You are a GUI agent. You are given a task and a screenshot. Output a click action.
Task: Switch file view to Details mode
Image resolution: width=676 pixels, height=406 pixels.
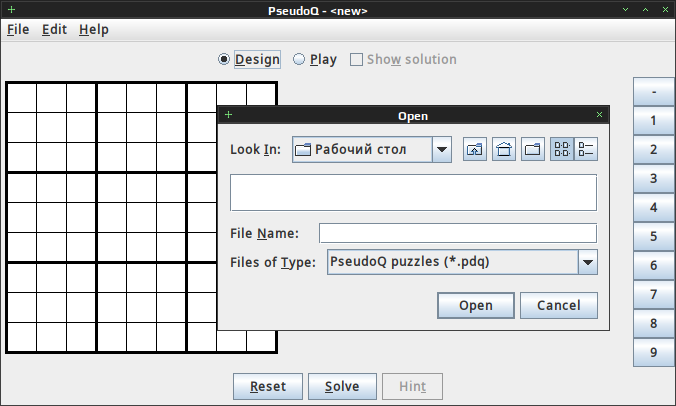click(586, 149)
